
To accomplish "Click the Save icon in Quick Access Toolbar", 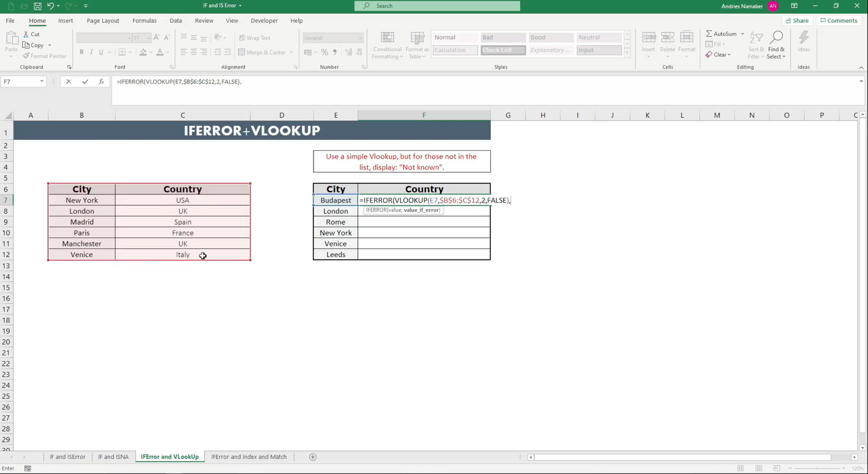I will pyautogui.click(x=37, y=5).
